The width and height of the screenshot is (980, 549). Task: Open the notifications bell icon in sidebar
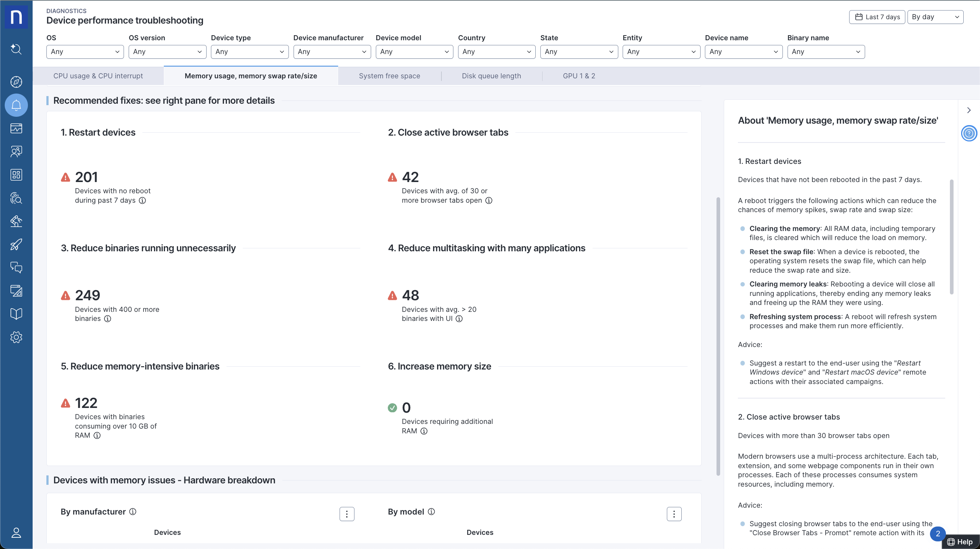[16, 105]
